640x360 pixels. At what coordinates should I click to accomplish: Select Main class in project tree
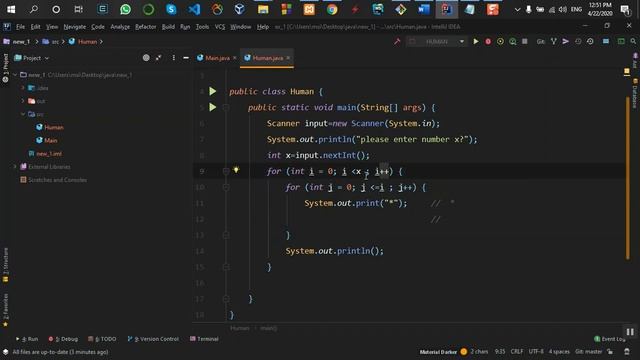click(x=47, y=140)
